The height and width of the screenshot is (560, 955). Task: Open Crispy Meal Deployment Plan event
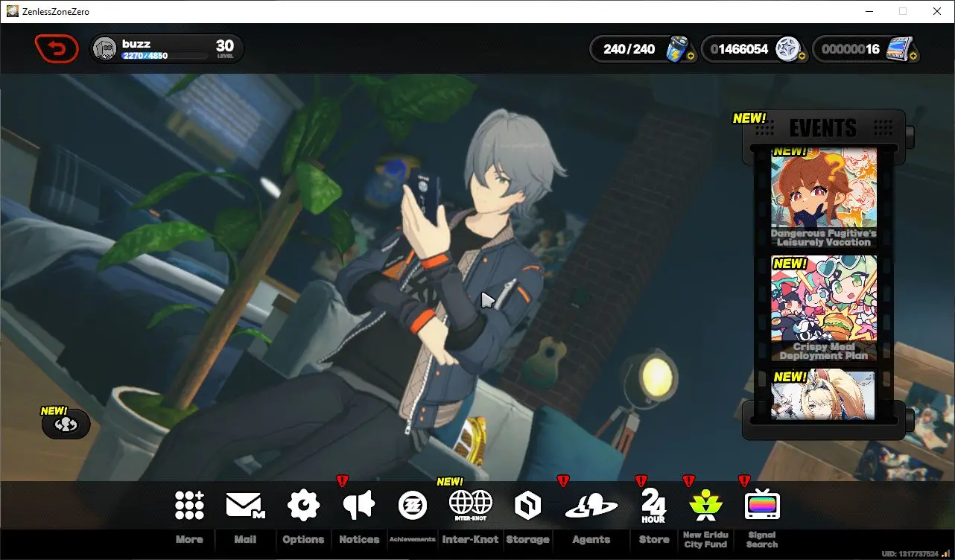click(x=824, y=308)
